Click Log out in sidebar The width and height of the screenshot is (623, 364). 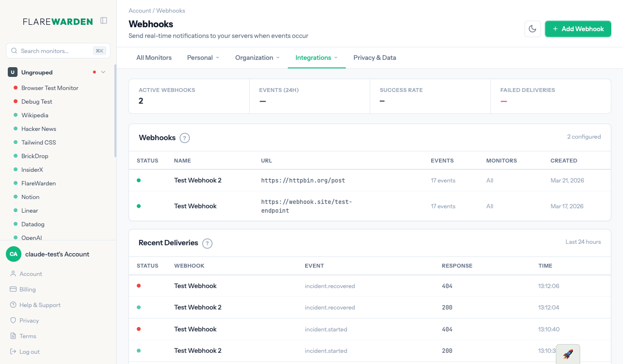click(29, 352)
